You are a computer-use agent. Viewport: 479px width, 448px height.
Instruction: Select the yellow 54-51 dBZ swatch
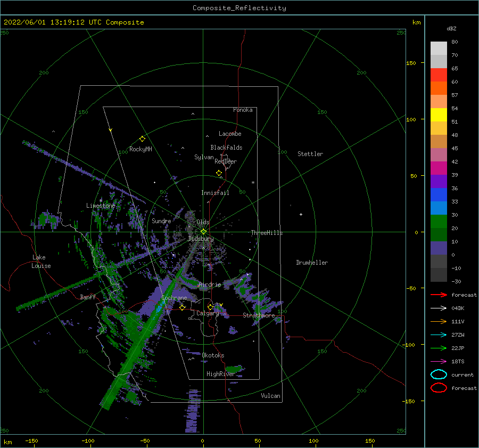(x=439, y=115)
